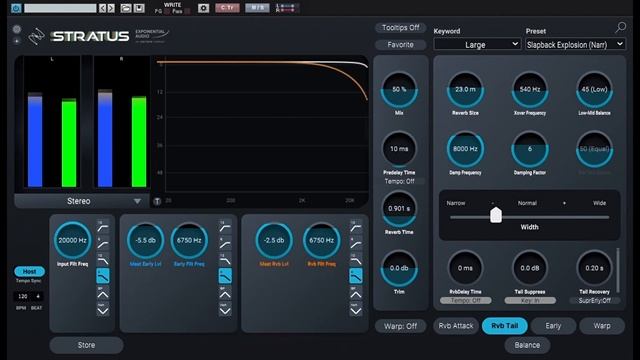
Task: Select notch shape for early filter
Action: click(225, 310)
